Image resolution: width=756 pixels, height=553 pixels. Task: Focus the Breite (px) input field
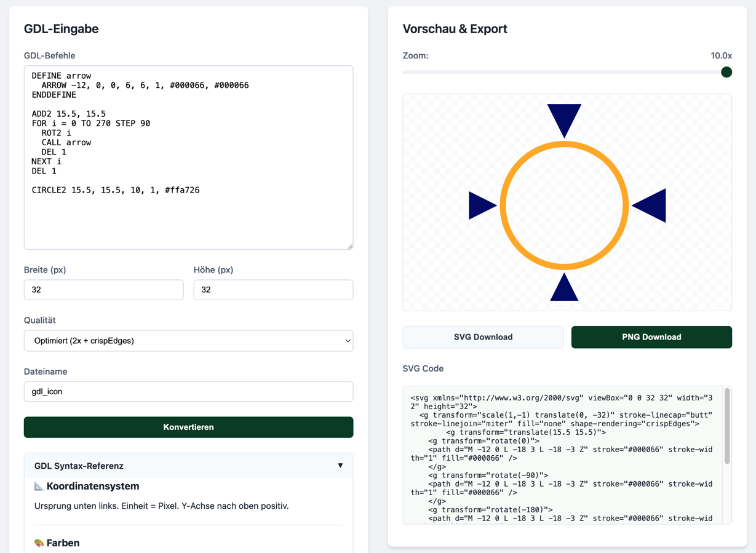click(103, 290)
